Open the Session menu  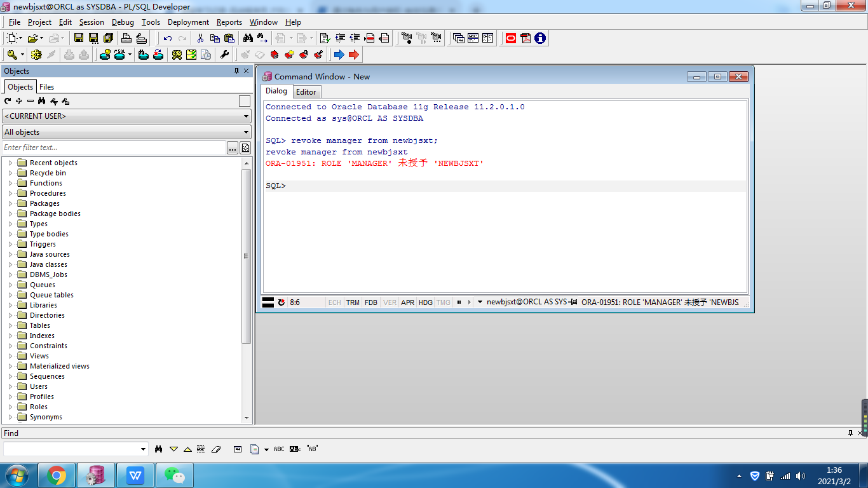coord(92,22)
